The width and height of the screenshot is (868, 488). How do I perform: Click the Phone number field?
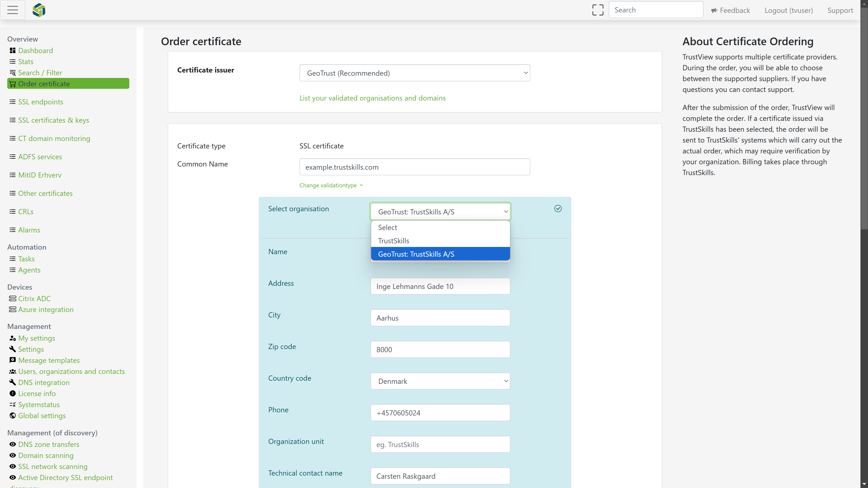[x=440, y=413]
